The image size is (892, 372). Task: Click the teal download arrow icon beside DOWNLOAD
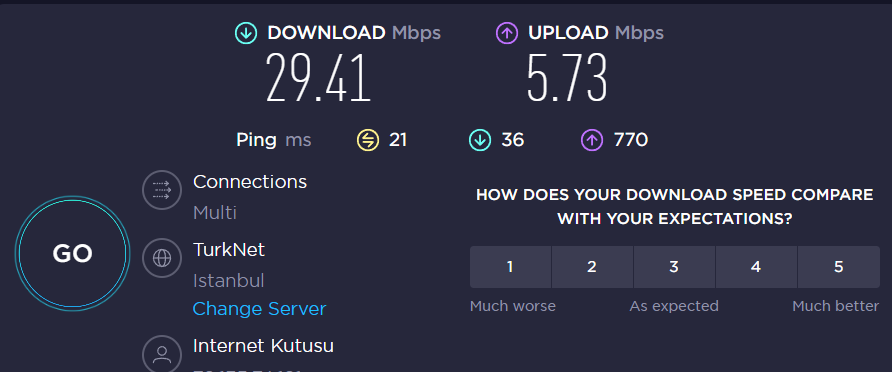tap(246, 34)
